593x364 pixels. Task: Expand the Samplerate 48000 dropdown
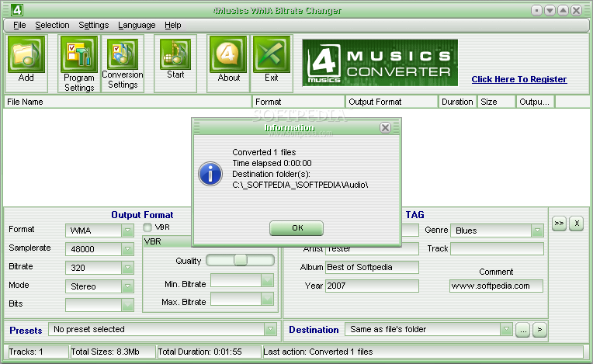tap(127, 249)
